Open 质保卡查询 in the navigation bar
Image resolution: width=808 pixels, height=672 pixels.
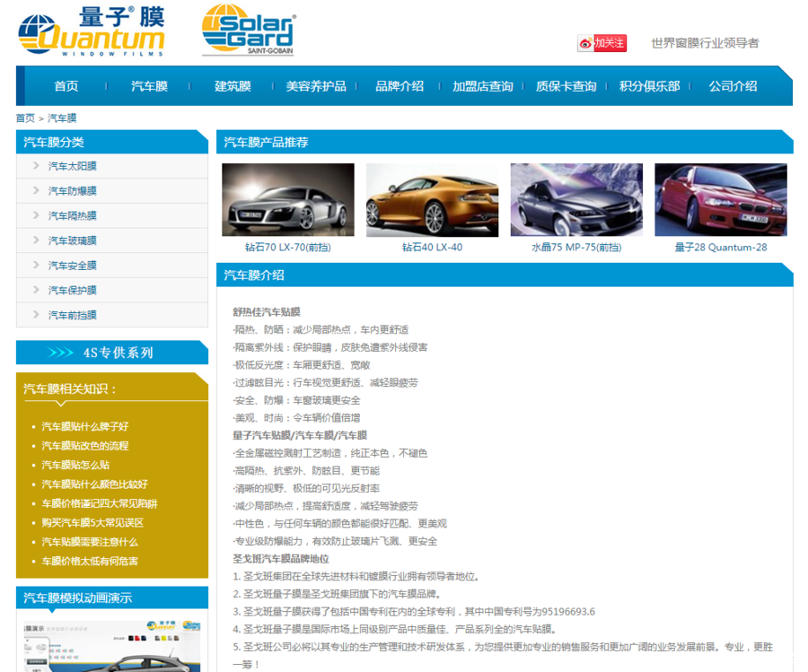566,86
